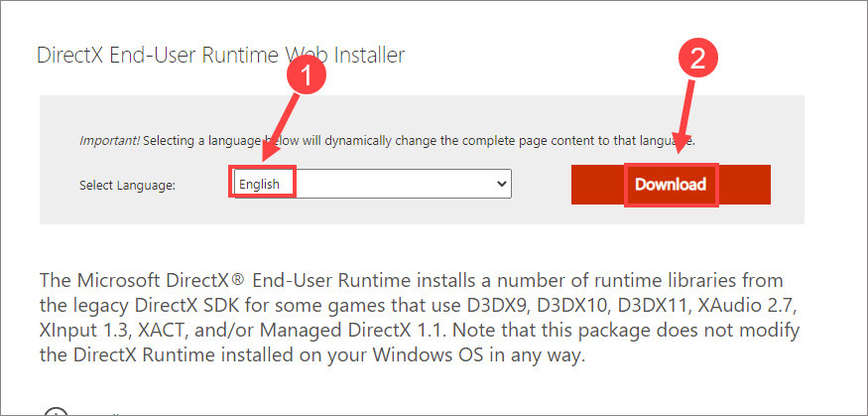Screen dimensions: 868x416
Task: Click the English value in language selector
Action: click(259, 184)
